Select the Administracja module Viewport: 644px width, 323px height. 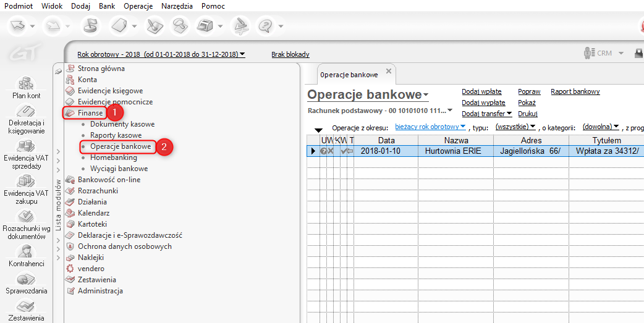pos(100,291)
